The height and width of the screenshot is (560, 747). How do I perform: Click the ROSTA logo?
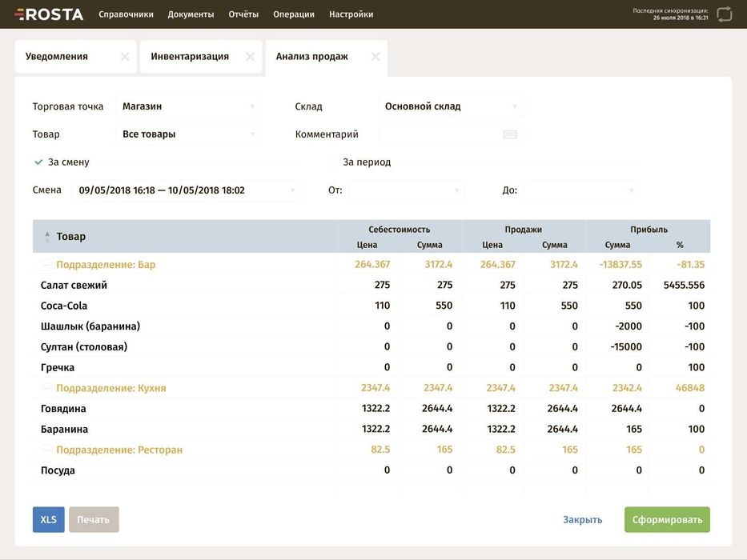tap(49, 14)
